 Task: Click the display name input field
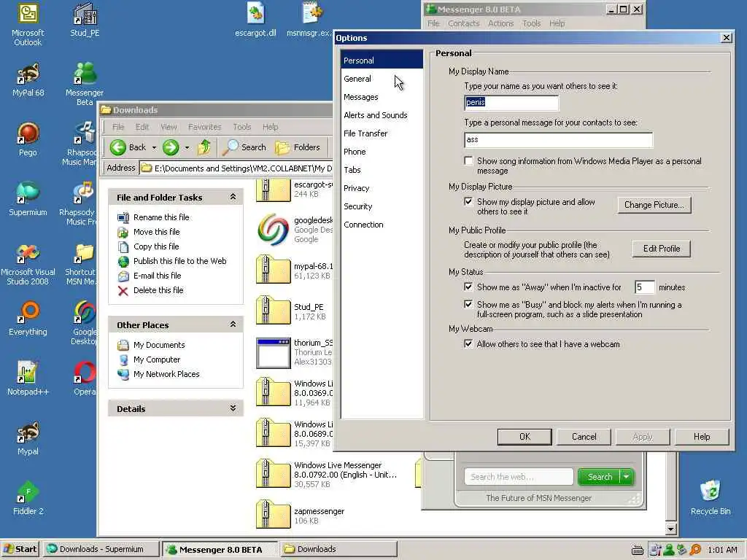[x=511, y=102]
